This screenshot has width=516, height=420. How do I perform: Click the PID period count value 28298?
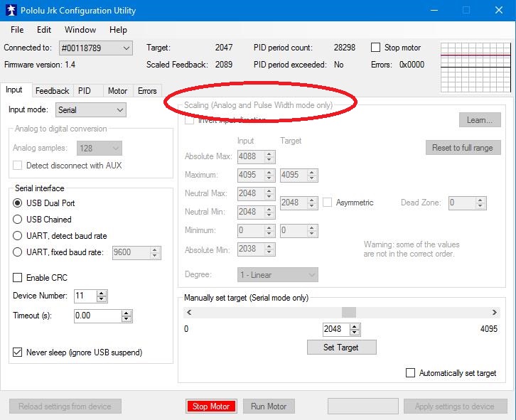coord(345,48)
